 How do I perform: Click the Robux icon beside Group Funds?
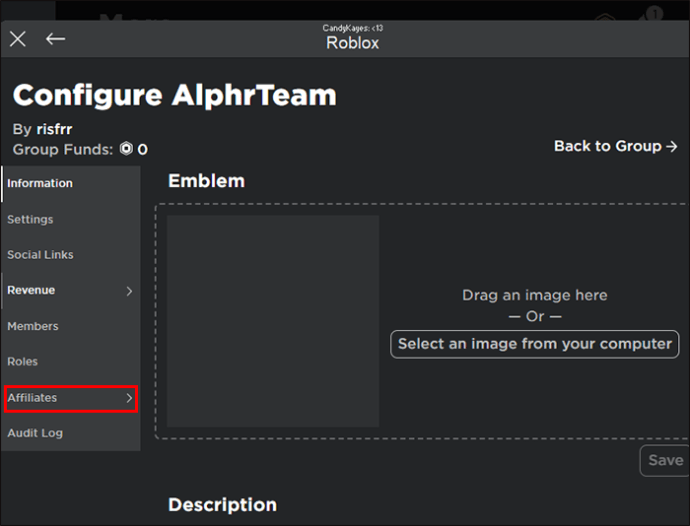pos(126,149)
